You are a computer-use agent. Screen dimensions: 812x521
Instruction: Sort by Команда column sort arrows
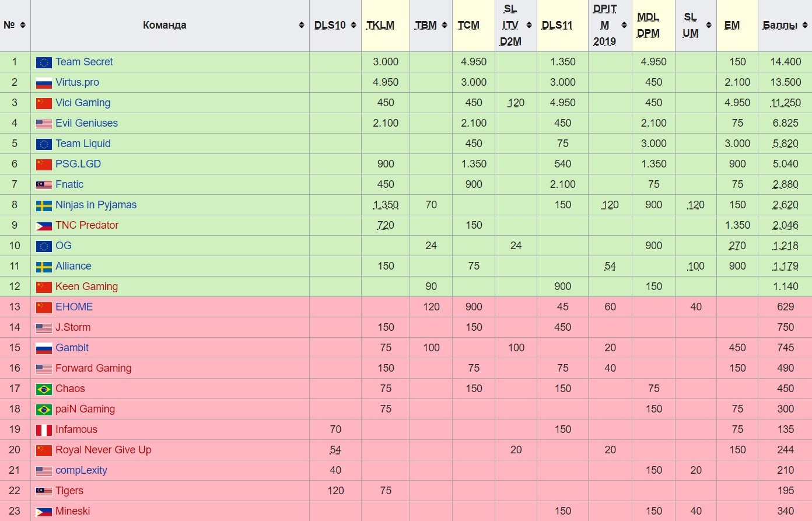coord(302,25)
